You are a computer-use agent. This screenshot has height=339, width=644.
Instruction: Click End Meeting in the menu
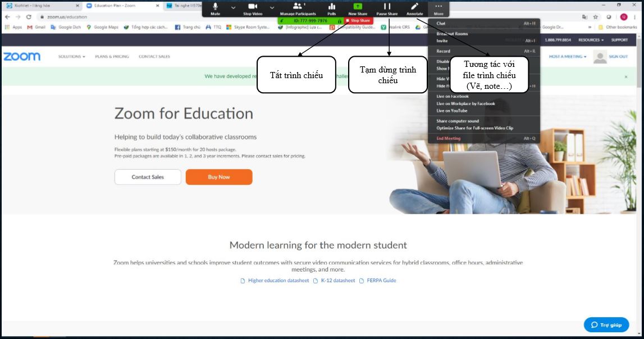coord(449,138)
